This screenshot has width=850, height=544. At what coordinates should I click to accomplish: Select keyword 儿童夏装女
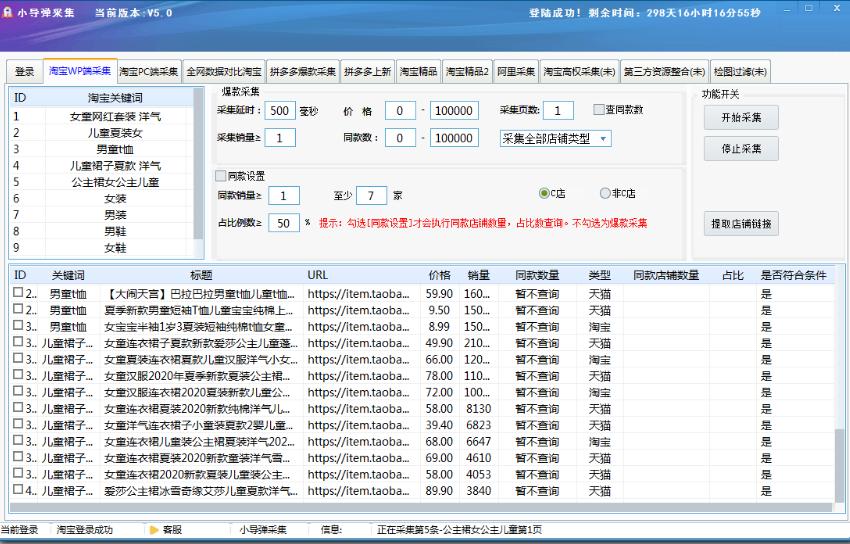[x=115, y=133]
